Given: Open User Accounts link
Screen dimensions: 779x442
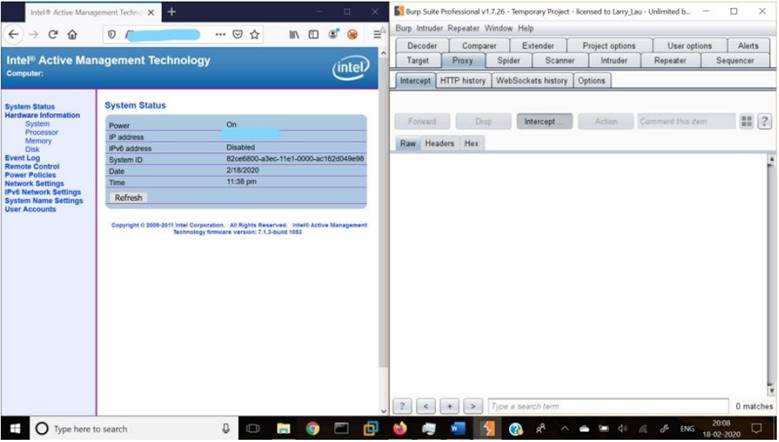Looking at the screenshot, I should tap(30, 209).
